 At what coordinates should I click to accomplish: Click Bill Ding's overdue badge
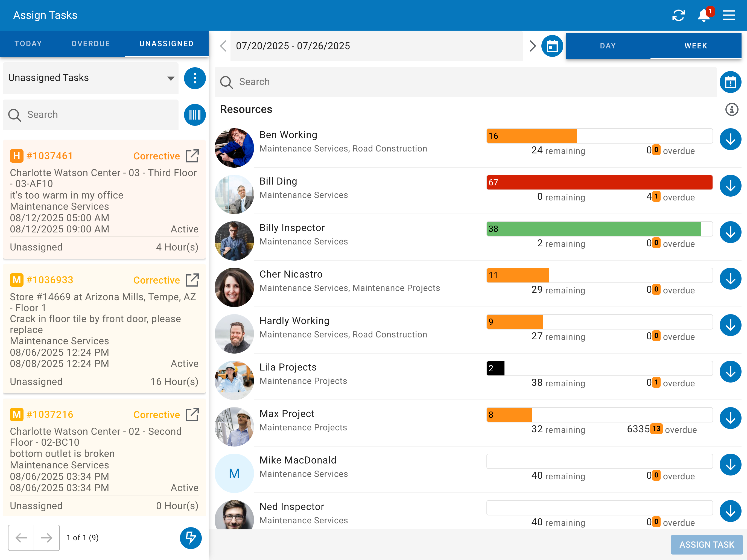tap(656, 196)
